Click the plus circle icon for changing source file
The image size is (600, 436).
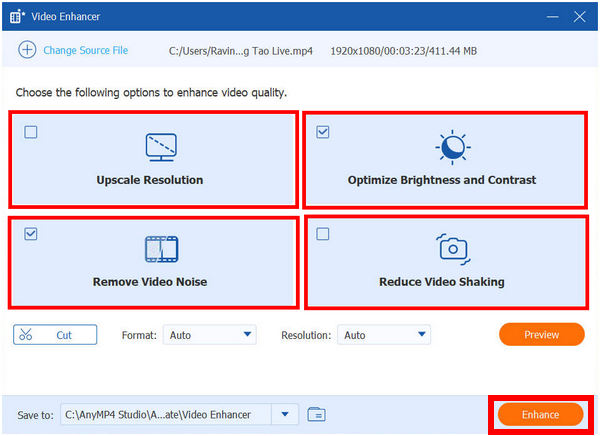[x=27, y=50]
